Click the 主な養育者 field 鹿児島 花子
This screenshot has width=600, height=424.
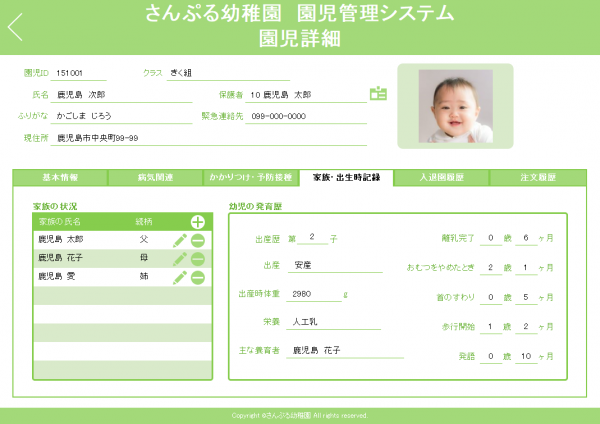[x=345, y=351]
